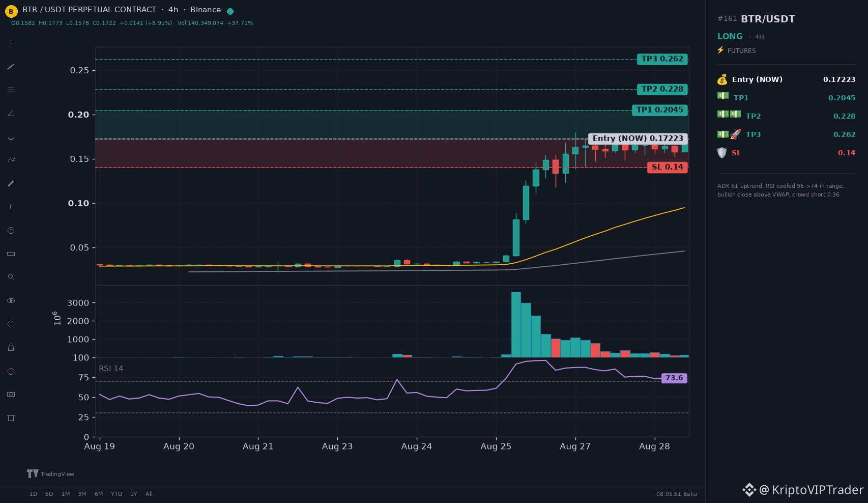Click the SL 0.14 chart label

tap(668, 167)
